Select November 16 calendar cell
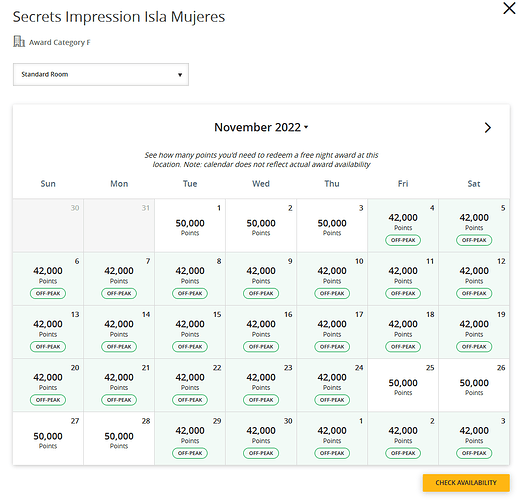519x500 pixels. (261, 332)
